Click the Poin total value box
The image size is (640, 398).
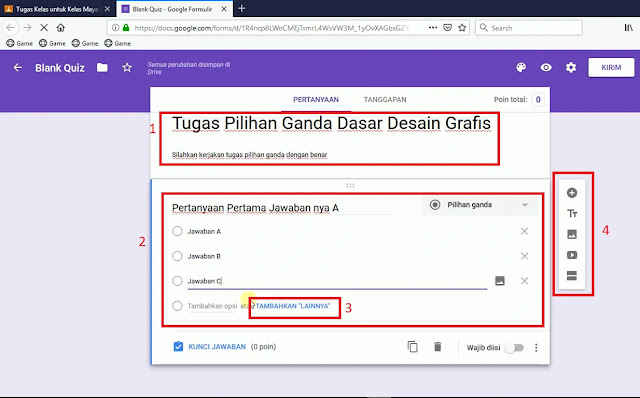point(538,100)
